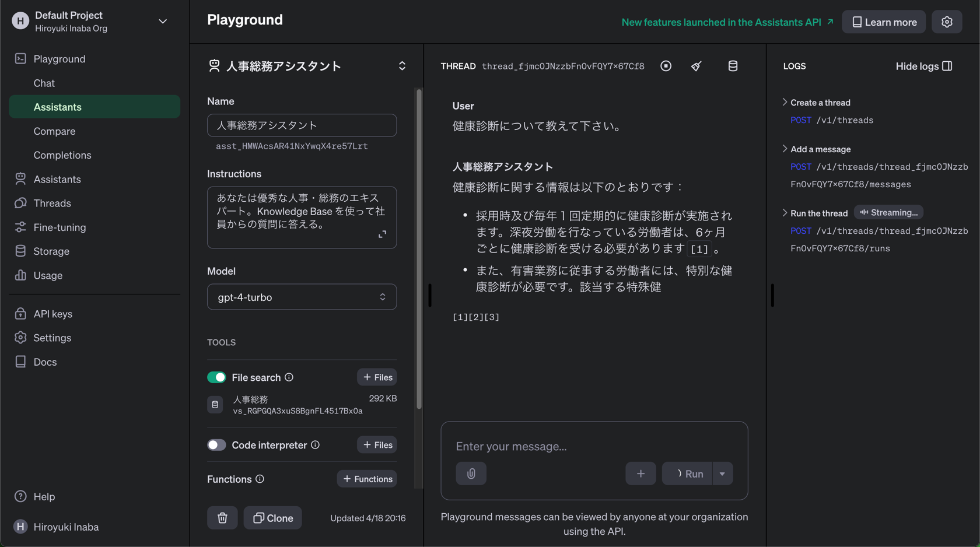Click the Hide logs panel icon

click(947, 66)
